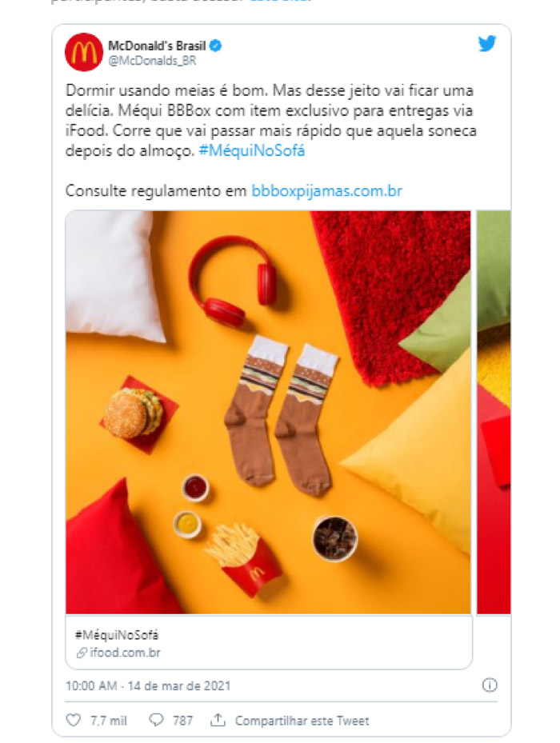Click the 7,7 mil likes count

tap(109, 721)
